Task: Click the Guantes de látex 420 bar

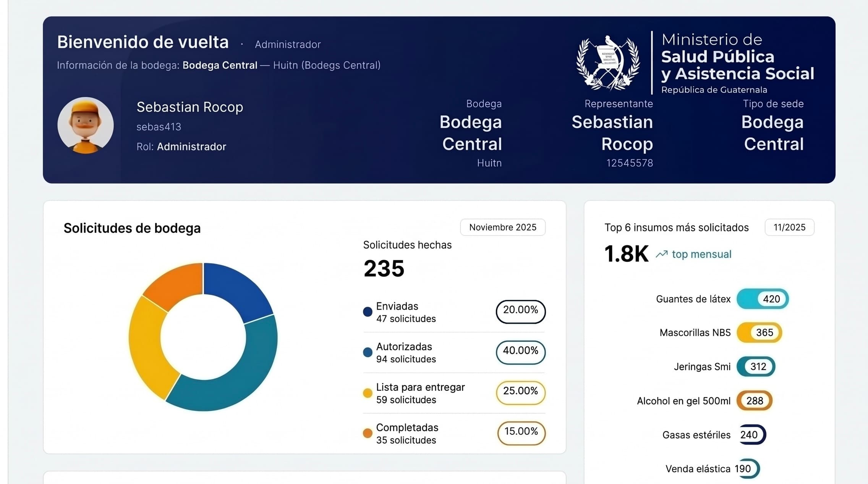Action: tap(763, 299)
